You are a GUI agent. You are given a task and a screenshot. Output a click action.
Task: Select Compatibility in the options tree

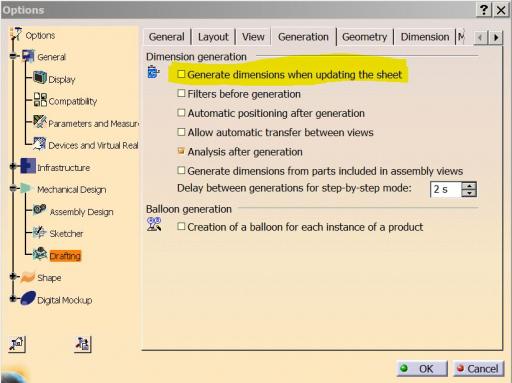coord(73,101)
